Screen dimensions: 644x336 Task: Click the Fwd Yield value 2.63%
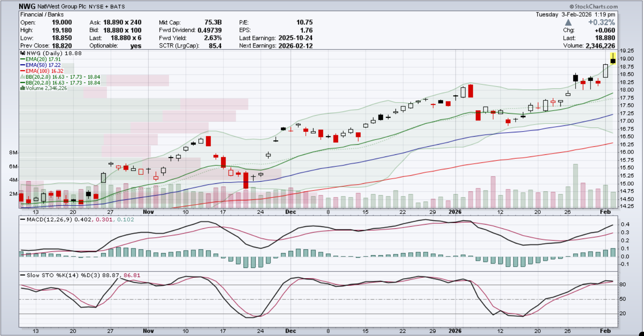tap(213, 38)
